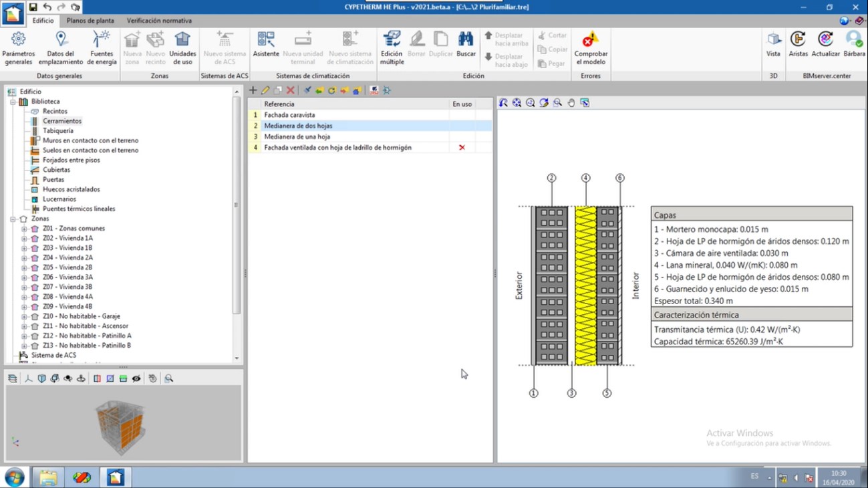Expand Z10 - No habitable - Garaje node
The image size is (868, 488).
(x=24, y=316)
